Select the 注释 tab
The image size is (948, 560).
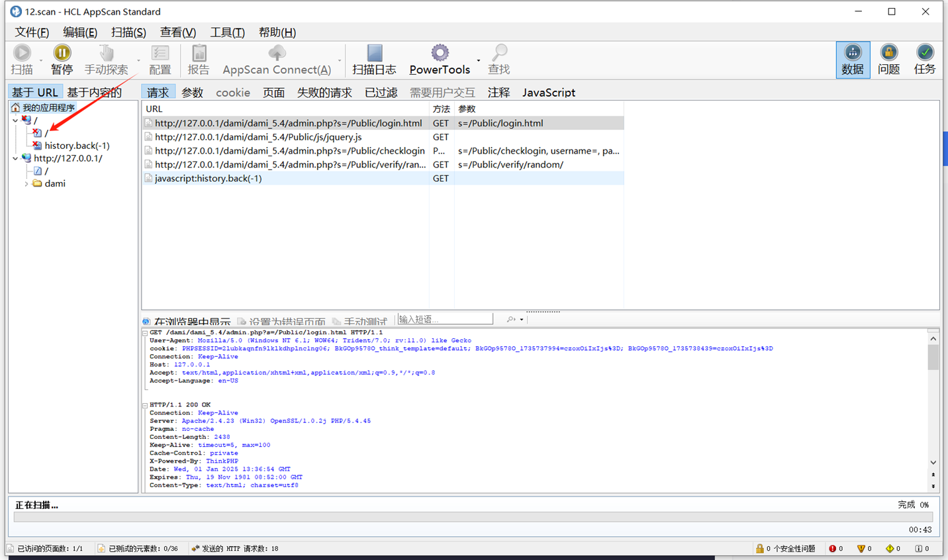(x=498, y=93)
